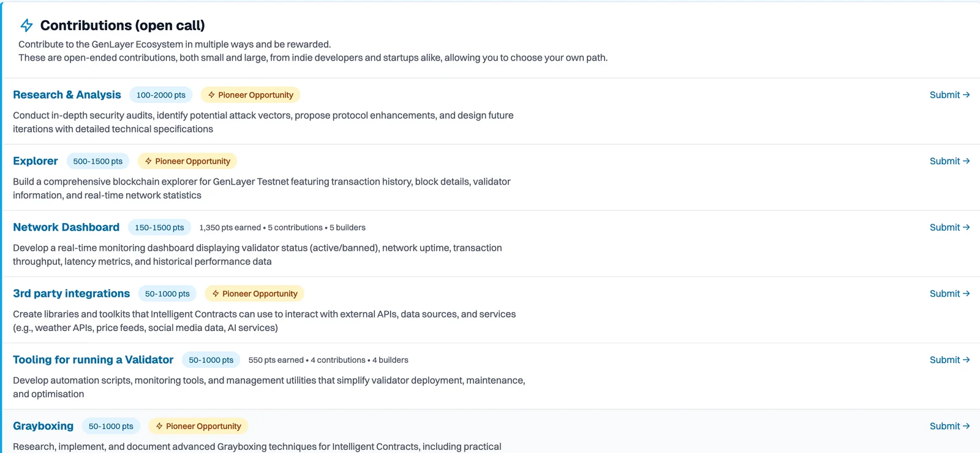Click lightning icon in 3rd party integrations badge
This screenshot has height=453, width=980.
pos(216,294)
